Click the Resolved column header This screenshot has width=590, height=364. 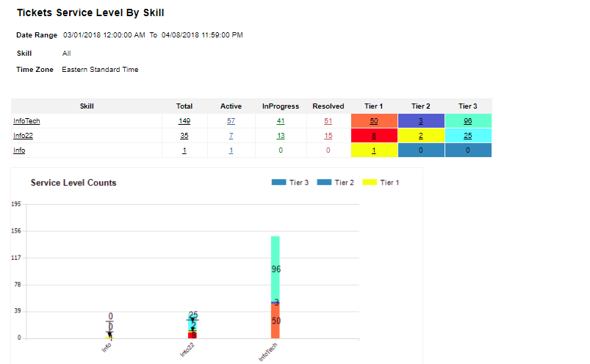[x=328, y=106]
